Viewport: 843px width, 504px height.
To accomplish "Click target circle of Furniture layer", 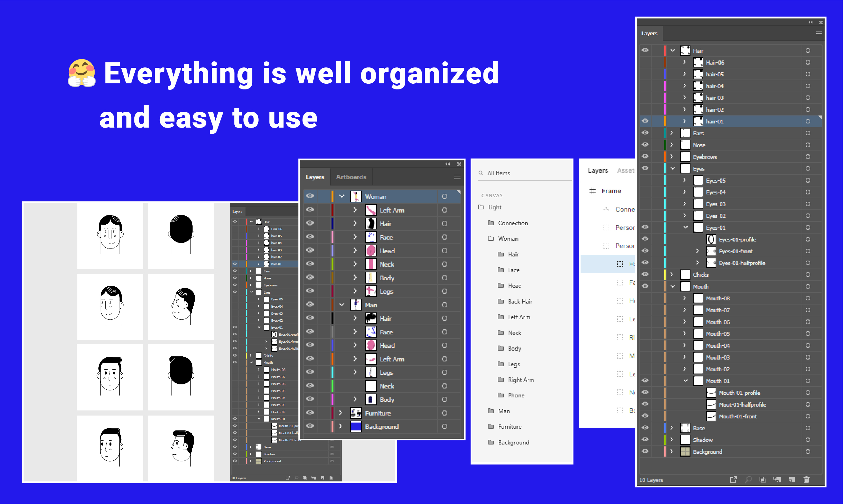I will 444,413.
